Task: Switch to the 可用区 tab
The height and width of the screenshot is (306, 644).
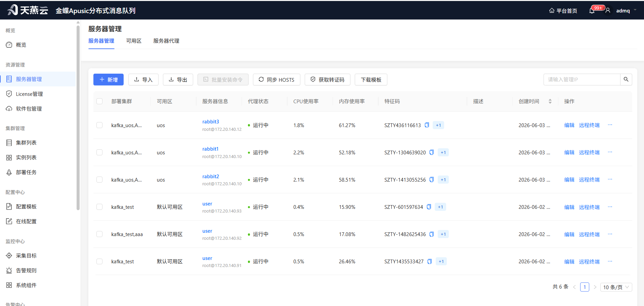Action: 134,41
